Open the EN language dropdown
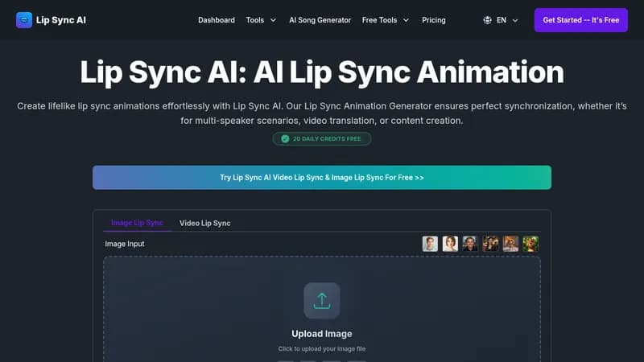This screenshot has height=362, width=644. click(501, 20)
